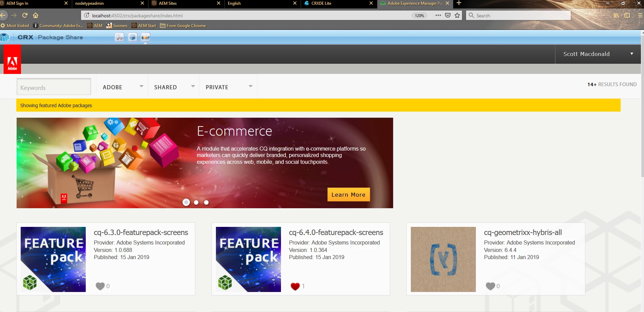Open the Scott Macdonald user menu
Image resolution: width=644 pixels, height=312 pixels.
pyautogui.click(x=598, y=54)
